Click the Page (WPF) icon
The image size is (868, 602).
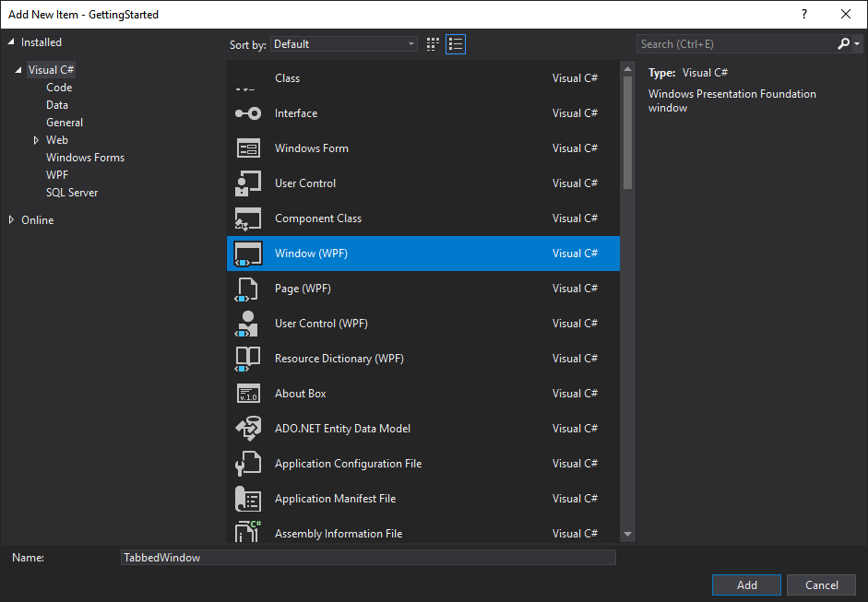click(247, 289)
